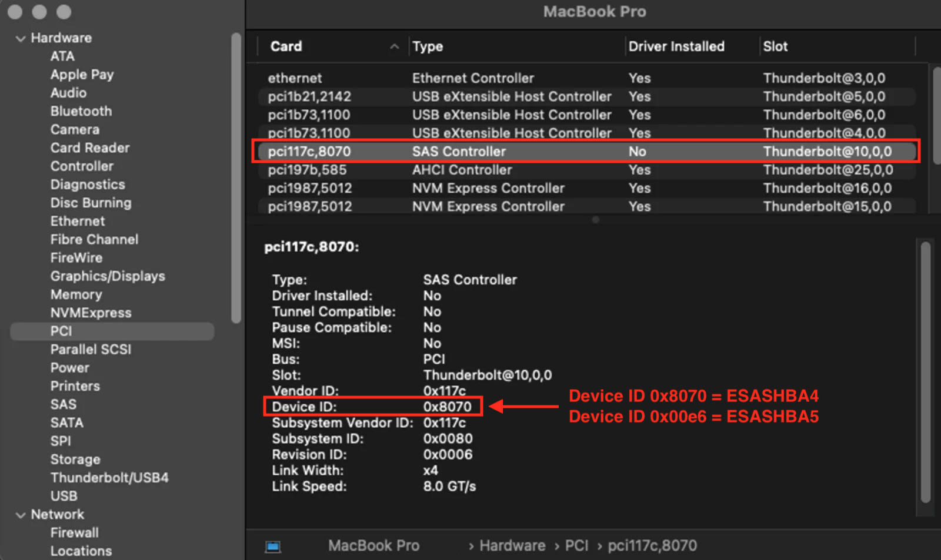The image size is (941, 560).
Task: Click Hardware in the bottom path bar
Action: (512, 546)
